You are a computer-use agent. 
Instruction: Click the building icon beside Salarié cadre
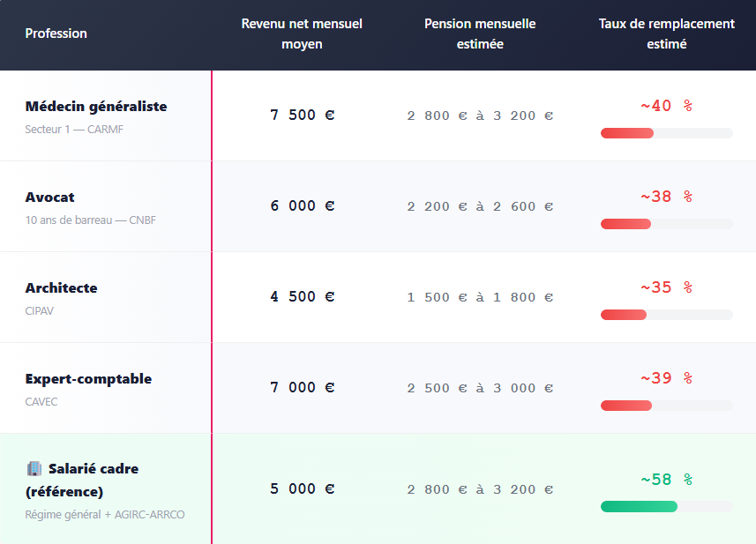point(34,468)
